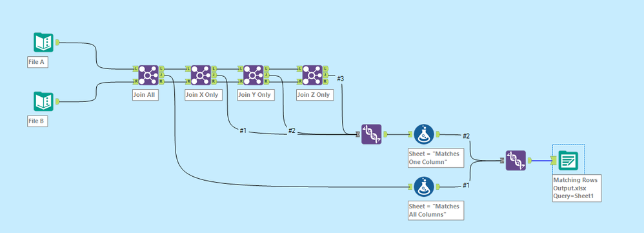Screen dimensions: 644x233
Task: Click the output anchor of Matches One Column formula
Action: coord(438,134)
